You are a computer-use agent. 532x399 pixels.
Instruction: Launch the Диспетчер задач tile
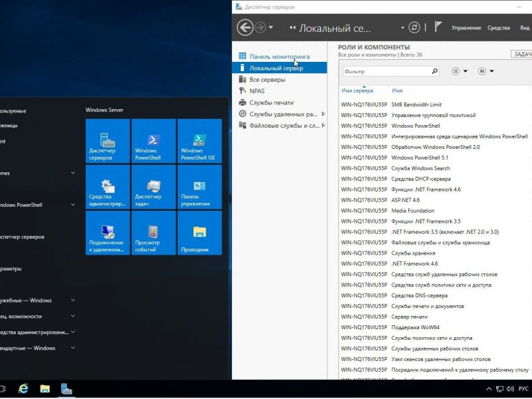pyautogui.click(x=154, y=187)
